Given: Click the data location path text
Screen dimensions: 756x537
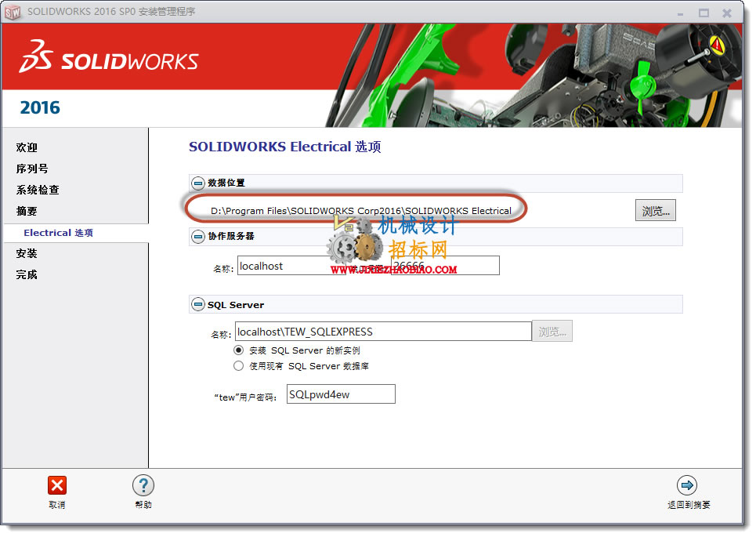Looking at the screenshot, I should click(360, 211).
